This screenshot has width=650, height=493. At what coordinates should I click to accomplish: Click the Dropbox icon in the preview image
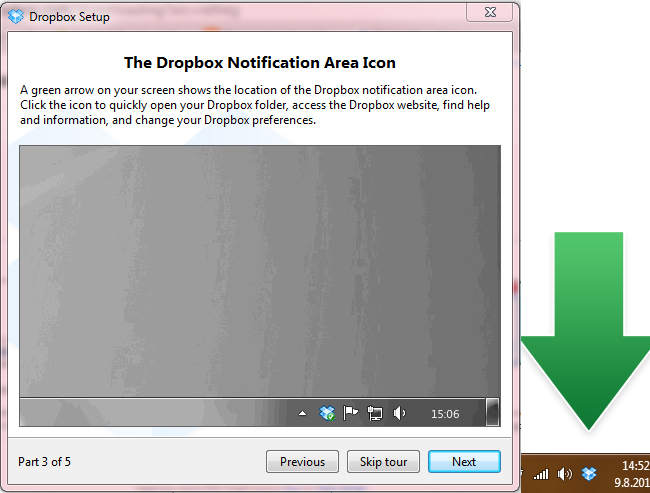[x=327, y=413]
